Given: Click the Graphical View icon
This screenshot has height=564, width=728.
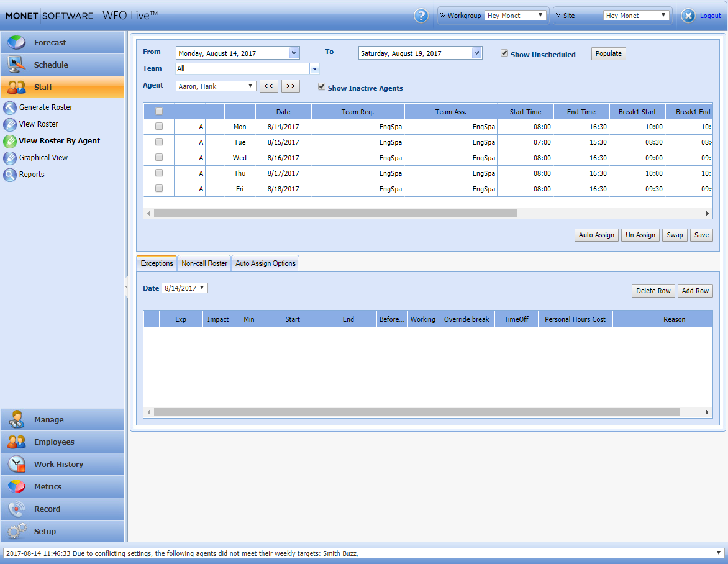Looking at the screenshot, I should pos(10,158).
